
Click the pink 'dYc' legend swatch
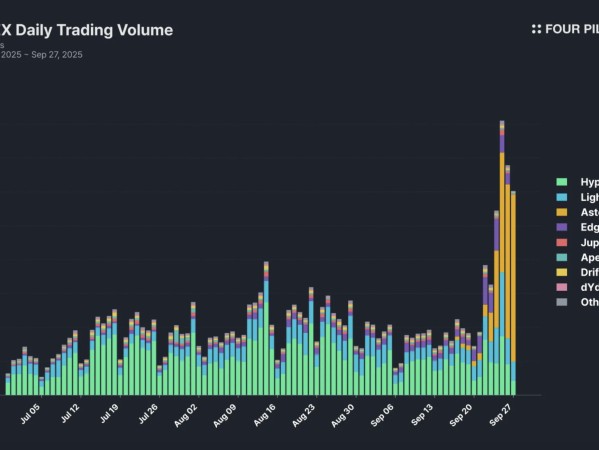[562, 287]
